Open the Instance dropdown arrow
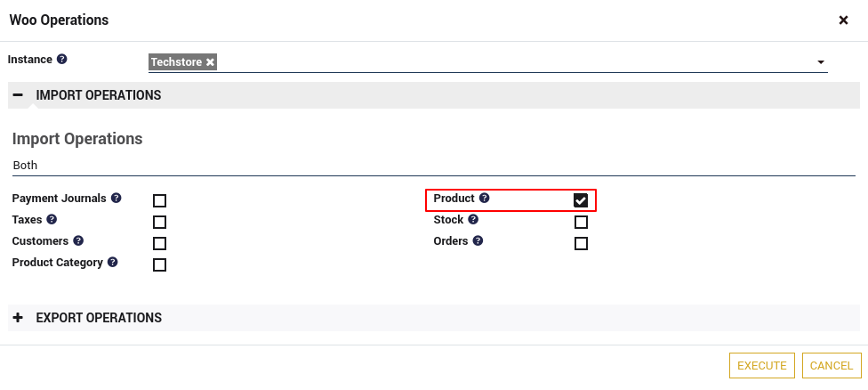Screen dimensions: 868x390 [819, 62]
